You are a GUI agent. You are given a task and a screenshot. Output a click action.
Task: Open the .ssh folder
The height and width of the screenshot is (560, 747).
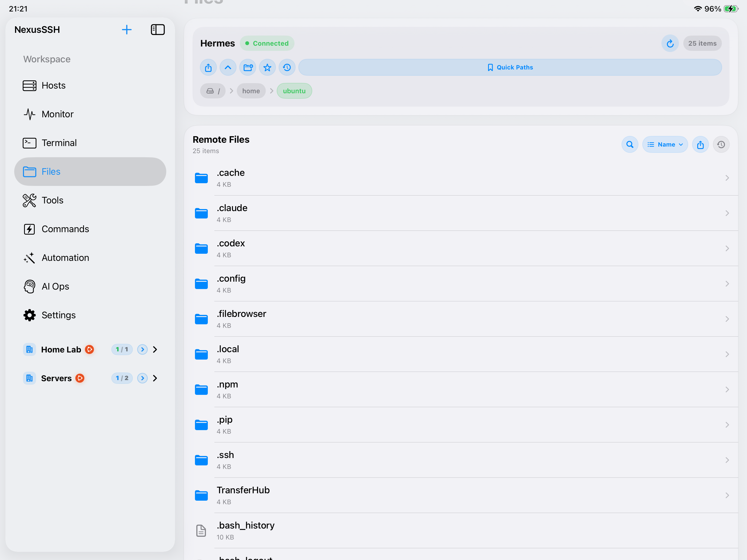(x=461, y=460)
